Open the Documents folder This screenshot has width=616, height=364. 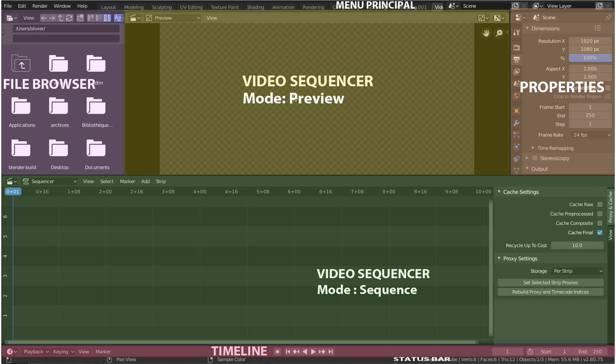click(97, 154)
